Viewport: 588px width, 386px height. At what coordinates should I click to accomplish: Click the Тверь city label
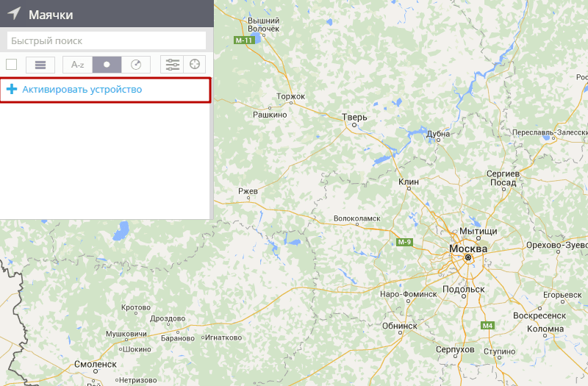click(354, 117)
